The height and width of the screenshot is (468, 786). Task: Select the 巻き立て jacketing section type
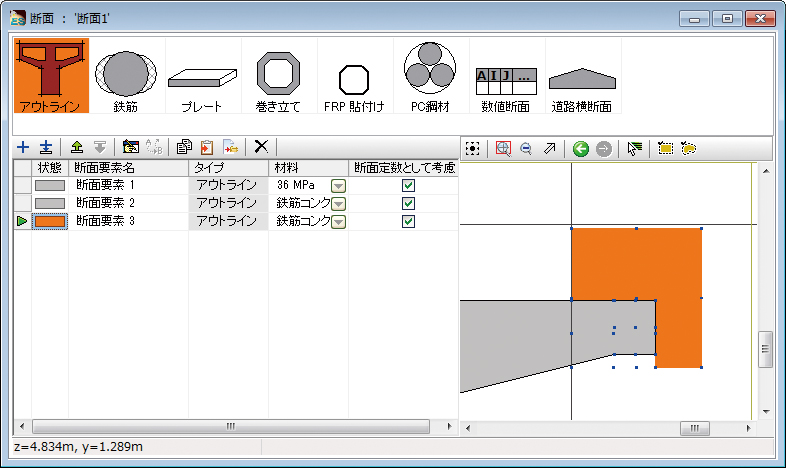[x=278, y=76]
